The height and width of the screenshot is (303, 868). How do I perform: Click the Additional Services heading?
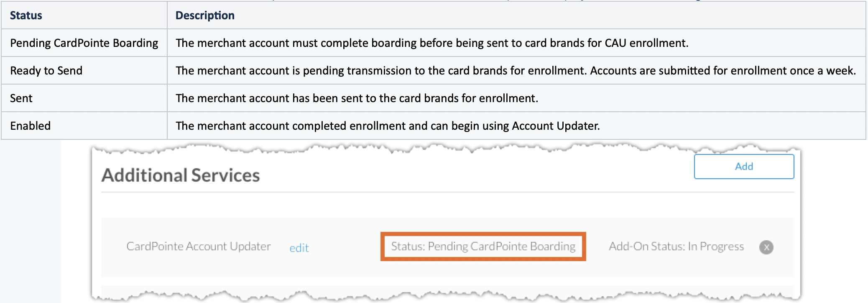point(181,175)
